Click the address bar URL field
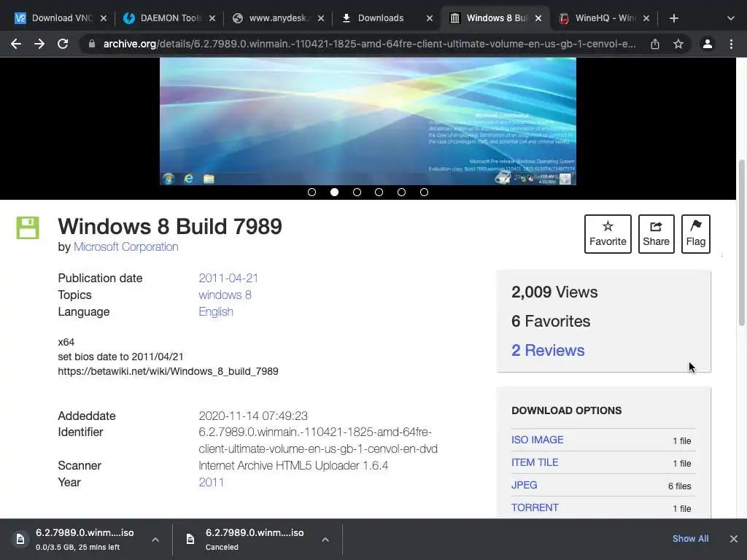747x560 pixels. coord(369,44)
